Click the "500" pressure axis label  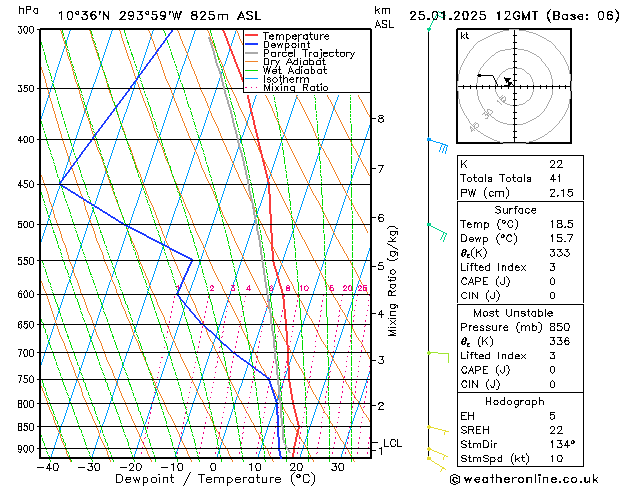pos(28,225)
